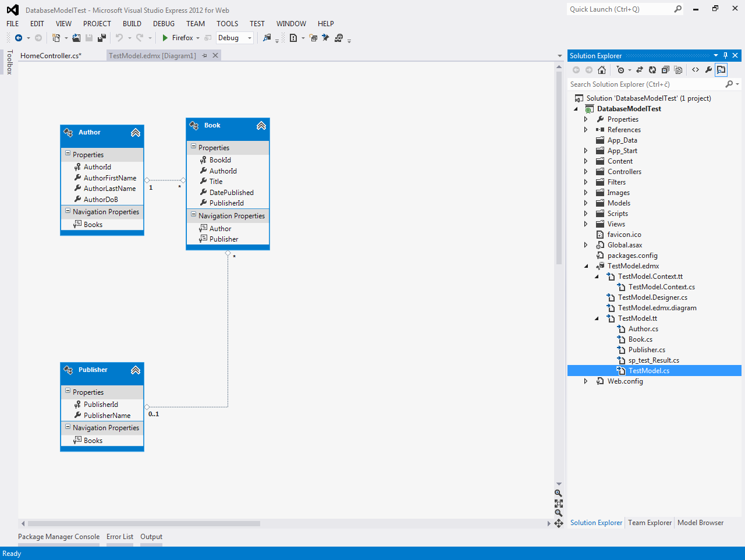Open the BUILD menu
This screenshot has width=745, height=560.
[x=132, y=24]
